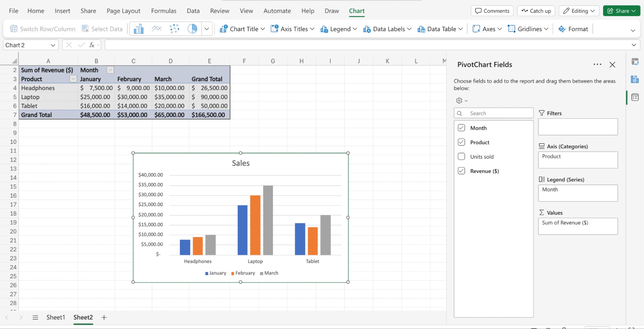
Task: Click Select Data
Action: click(x=102, y=29)
